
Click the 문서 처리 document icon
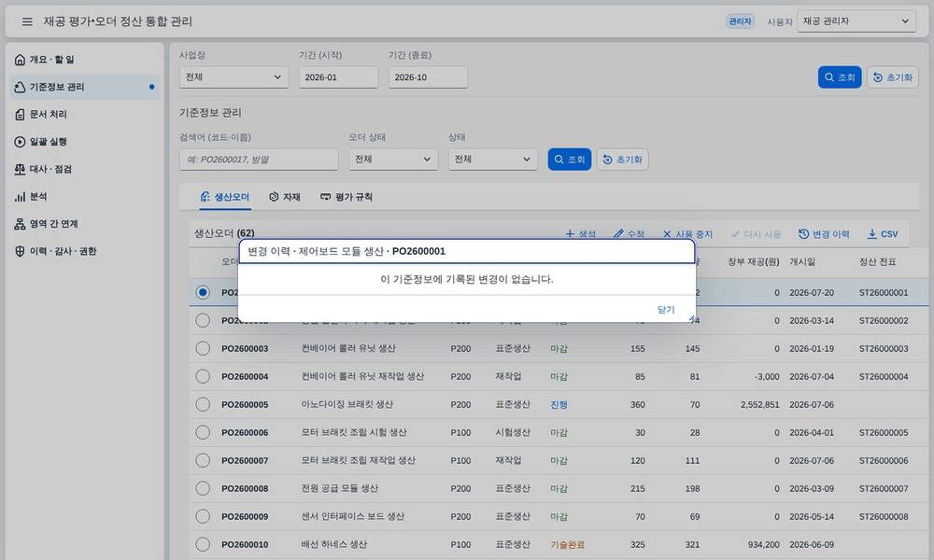point(20,114)
